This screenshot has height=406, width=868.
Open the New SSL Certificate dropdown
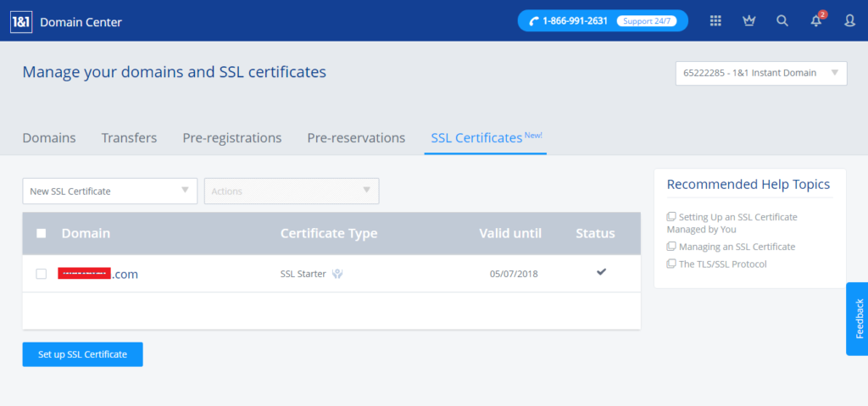tap(110, 191)
